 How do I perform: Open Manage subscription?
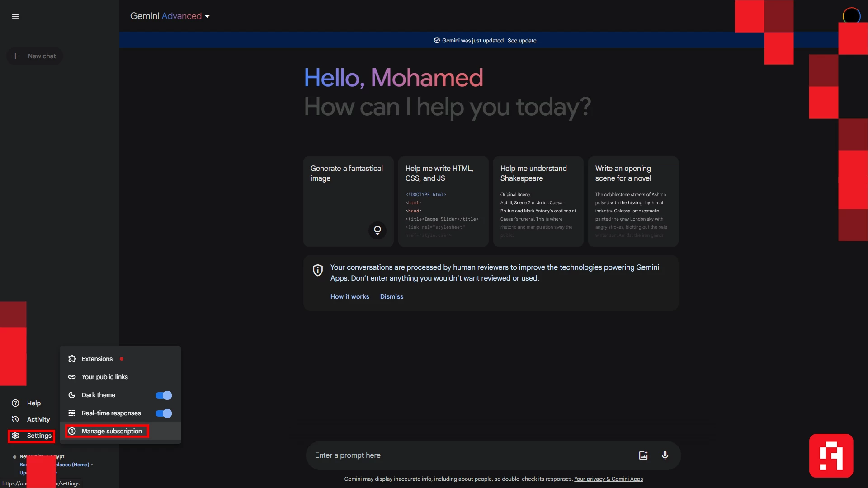coord(120,431)
